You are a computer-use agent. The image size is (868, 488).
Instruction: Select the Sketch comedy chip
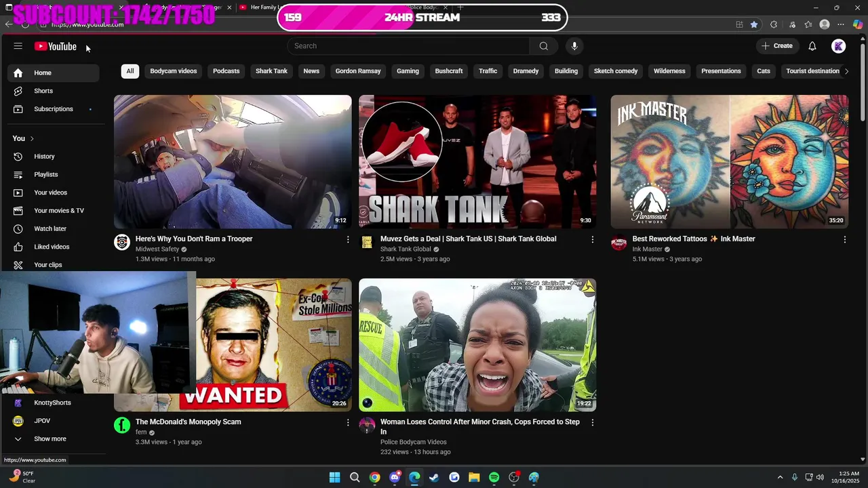click(616, 71)
